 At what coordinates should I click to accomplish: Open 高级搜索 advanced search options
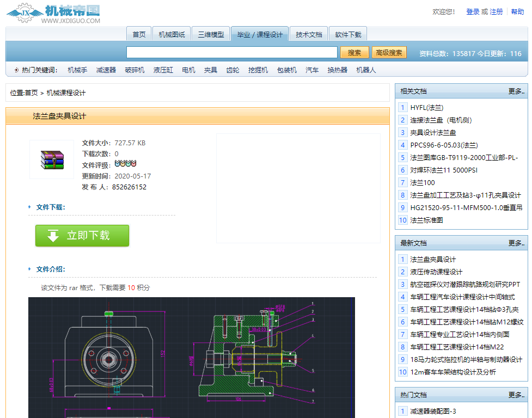pyautogui.click(x=389, y=52)
